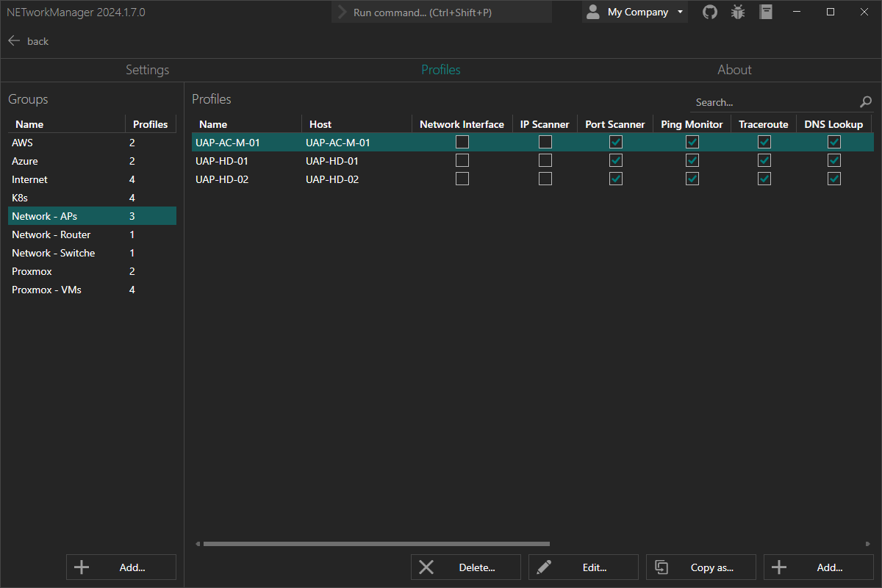The image size is (882, 588).
Task: Select the UAP-HD-02 profile name cell
Action: tap(246, 179)
